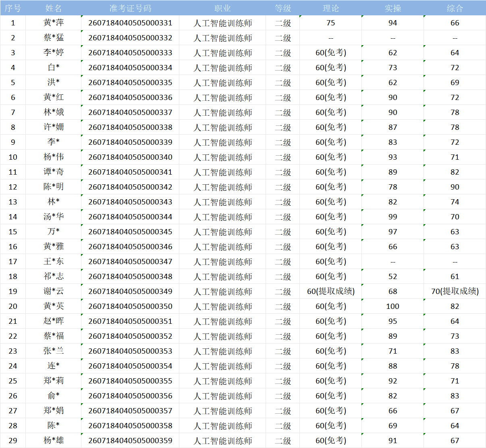
Task: Select the cell 60(提取成绩) for 谢*云
Action: (x=331, y=291)
